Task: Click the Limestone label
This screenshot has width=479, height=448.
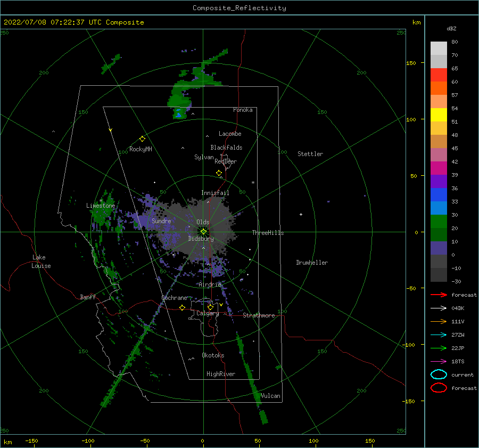Action: coord(101,206)
